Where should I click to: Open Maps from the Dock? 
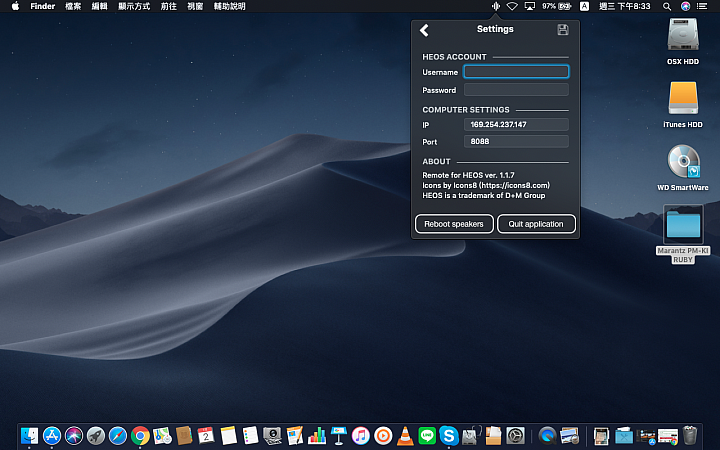(x=162, y=435)
